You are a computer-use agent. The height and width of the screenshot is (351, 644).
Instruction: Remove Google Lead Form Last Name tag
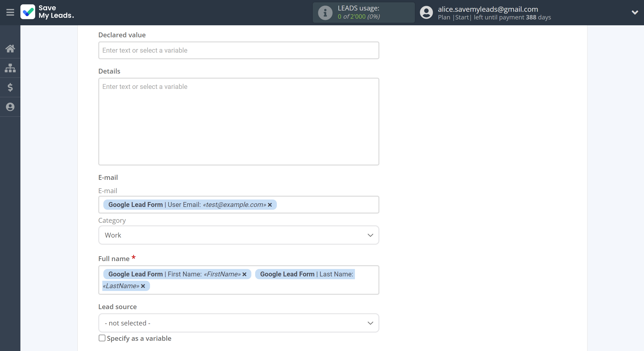144,286
